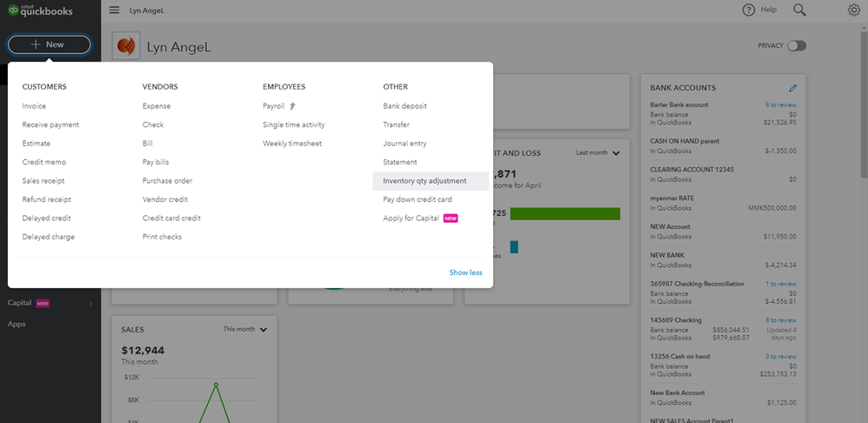Image resolution: width=868 pixels, height=423 pixels.
Task: Toggle the hamburger navigation menu
Action: [114, 10]
